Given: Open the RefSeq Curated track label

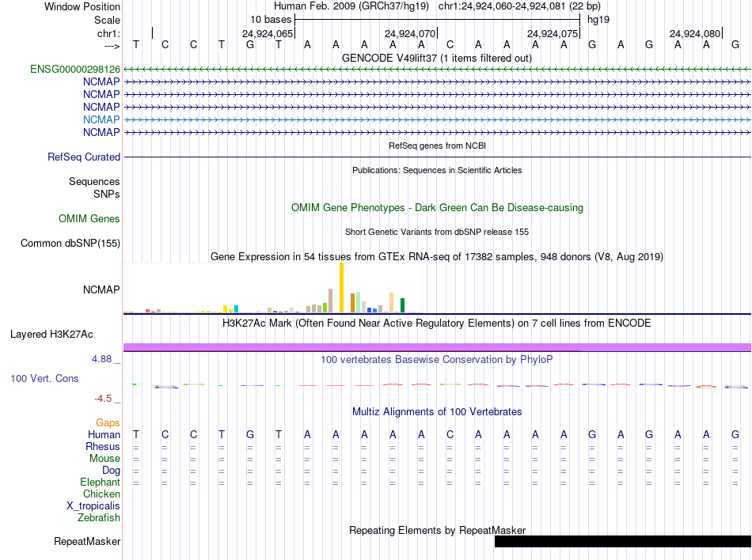Looking at the screenshot, I should (84, 157).
